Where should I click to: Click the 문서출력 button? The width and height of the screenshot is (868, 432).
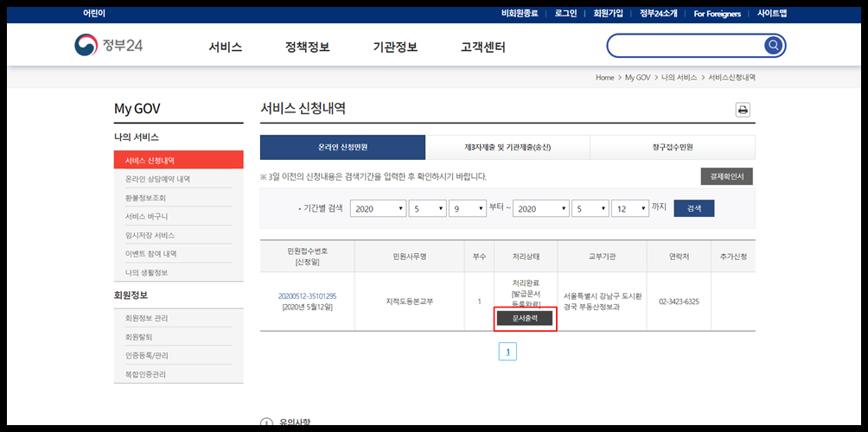pyautogui.click(x=524, y=318)
